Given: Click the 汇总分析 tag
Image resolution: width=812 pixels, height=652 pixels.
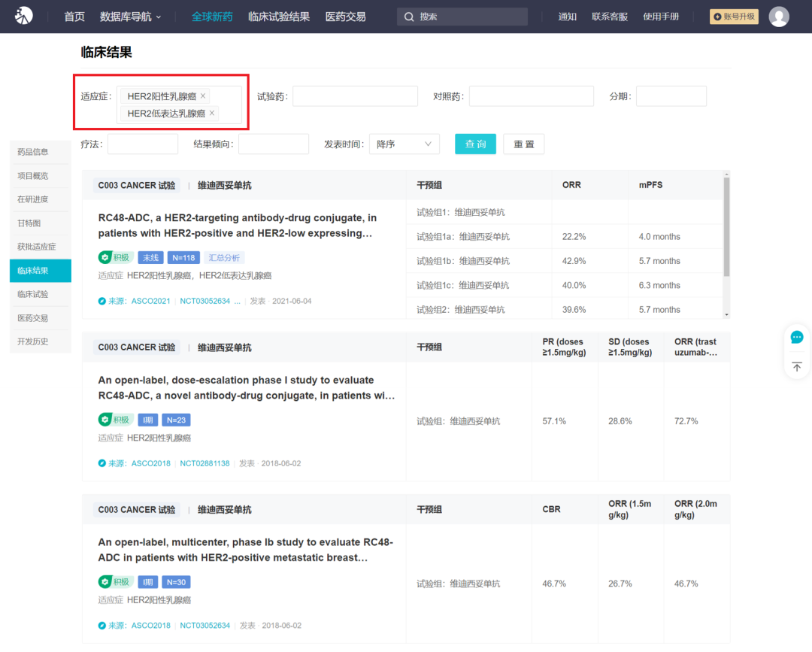Looking at the screenshot, I should pyautogui.click(x=224, y=257).
